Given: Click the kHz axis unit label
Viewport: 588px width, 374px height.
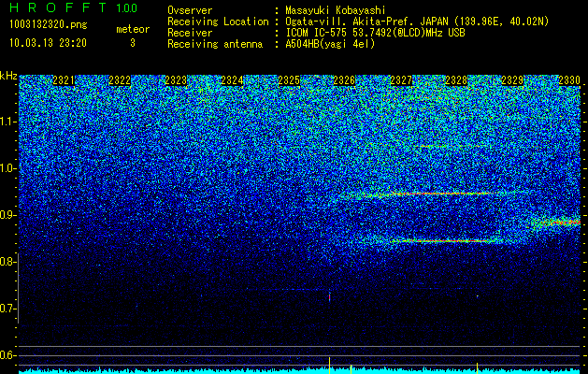Looking at the screenshot, I should pyautogui.click(x=8, y=76).
